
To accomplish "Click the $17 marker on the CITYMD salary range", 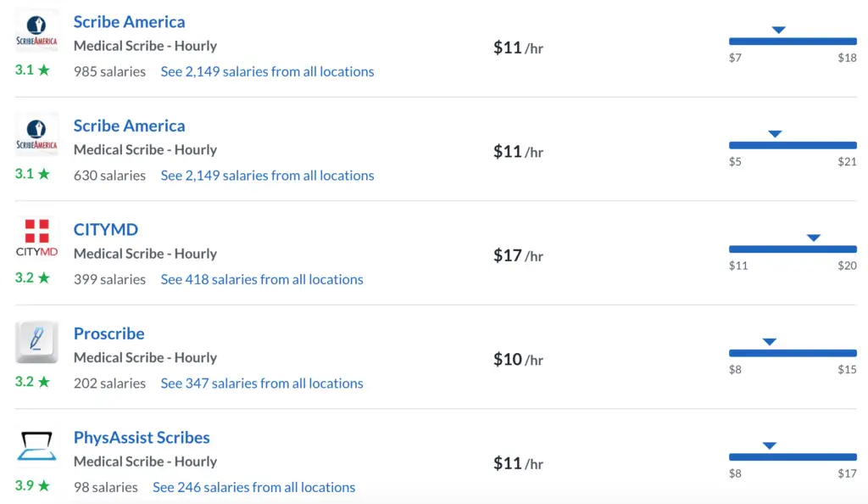I will (813, 238).
